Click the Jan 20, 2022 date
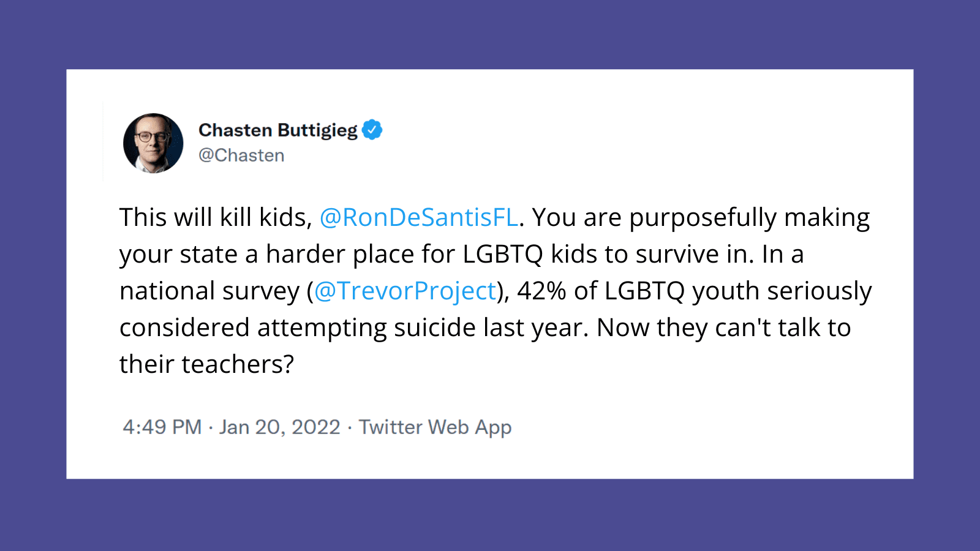This screenshot has width=980, height=551. tap(280, 427)
